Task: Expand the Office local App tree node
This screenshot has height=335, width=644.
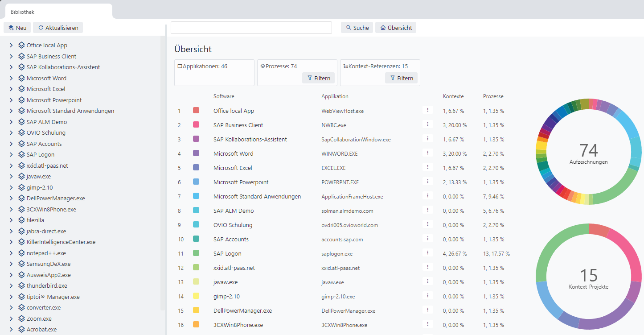Action: [11, 45]
